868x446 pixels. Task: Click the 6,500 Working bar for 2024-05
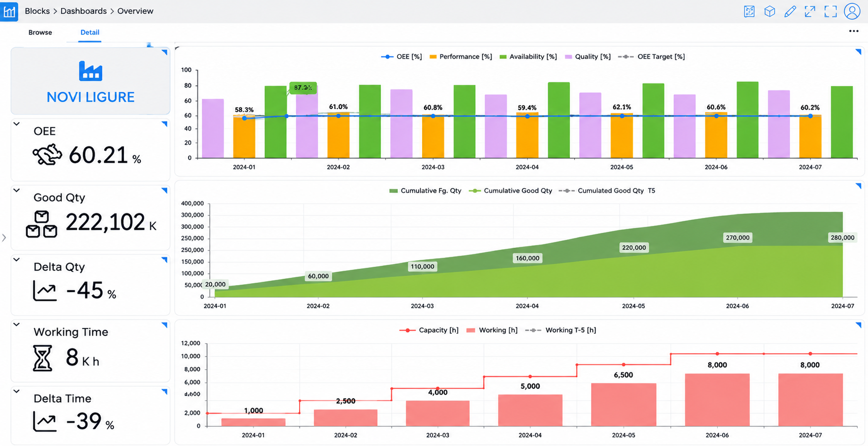(x=623, y=405)
